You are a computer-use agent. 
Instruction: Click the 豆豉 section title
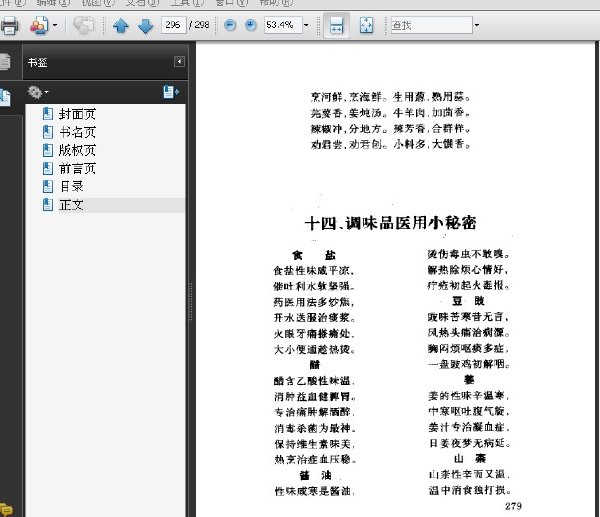(468, 301)
